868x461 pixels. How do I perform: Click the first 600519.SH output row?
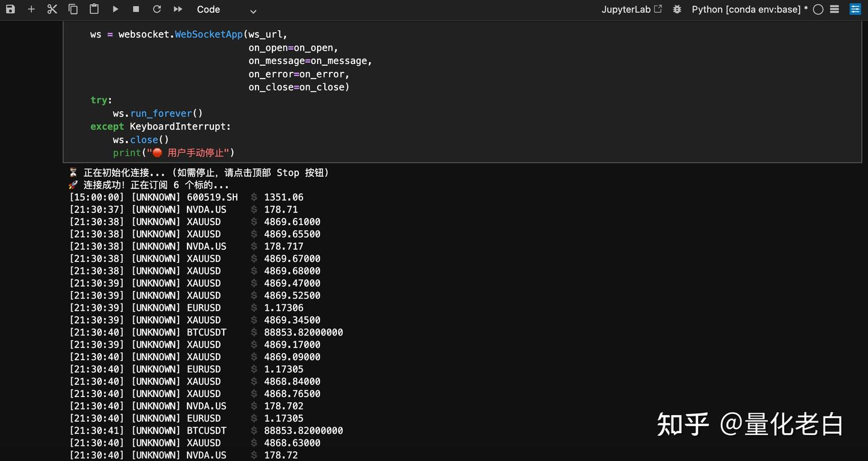tap(186, 197)
